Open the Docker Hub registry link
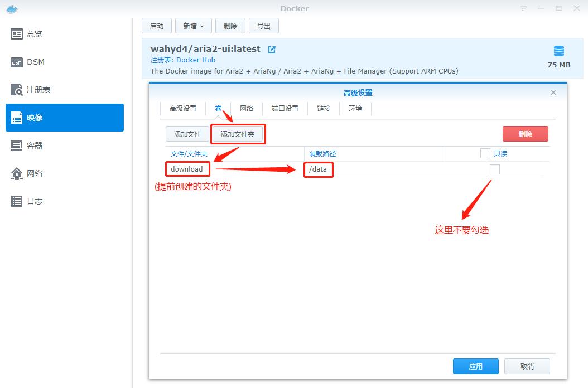This screenshot has width=588, height=388. [x=196, y=60]
